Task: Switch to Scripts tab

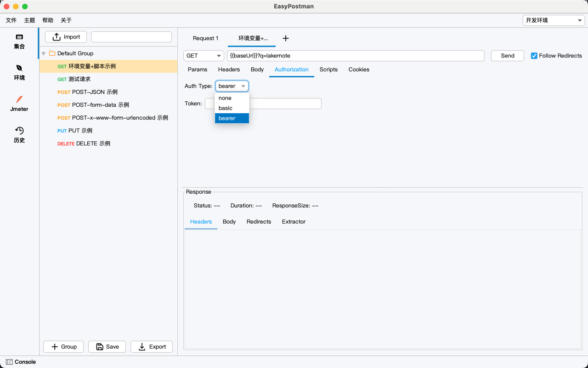Action: (x=328, y=69)
